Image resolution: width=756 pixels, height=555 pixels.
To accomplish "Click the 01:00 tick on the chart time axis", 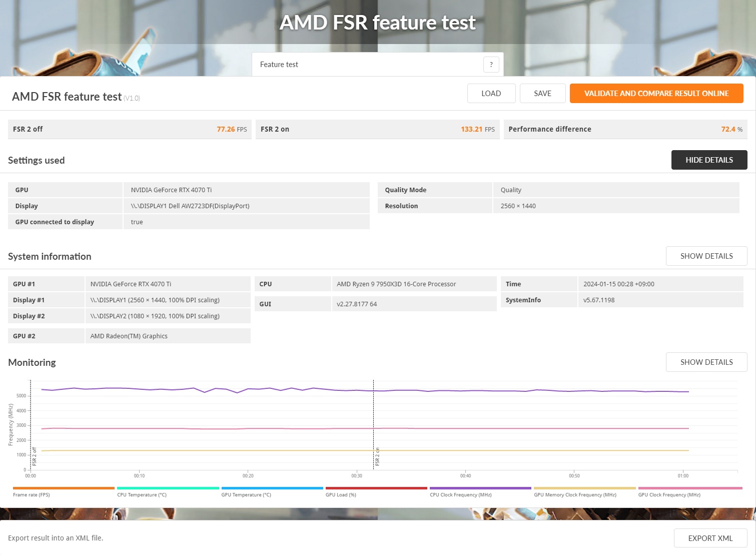I will [x=683, y=476].
